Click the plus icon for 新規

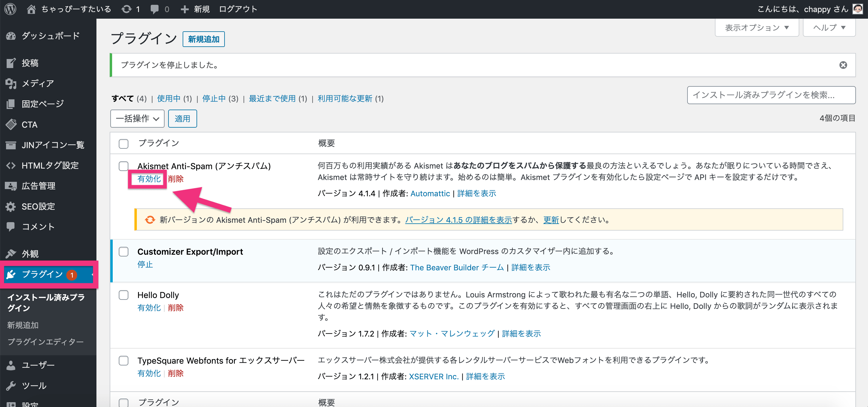point(184,9)
